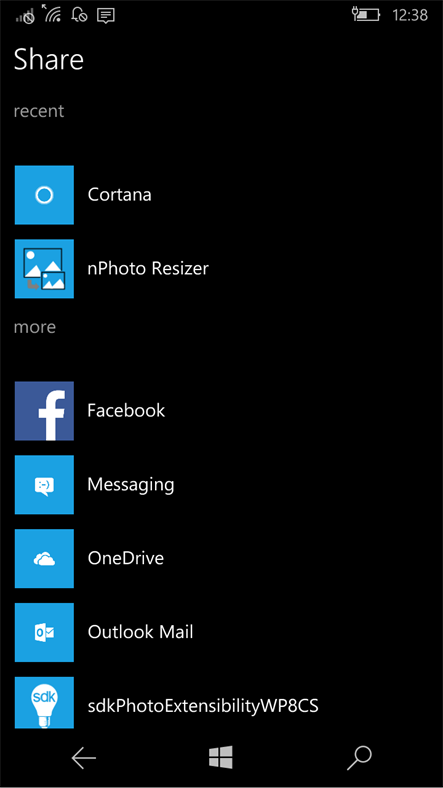Tap the Windows Start button
443x788 pixels.
click(x=221, y=757)
